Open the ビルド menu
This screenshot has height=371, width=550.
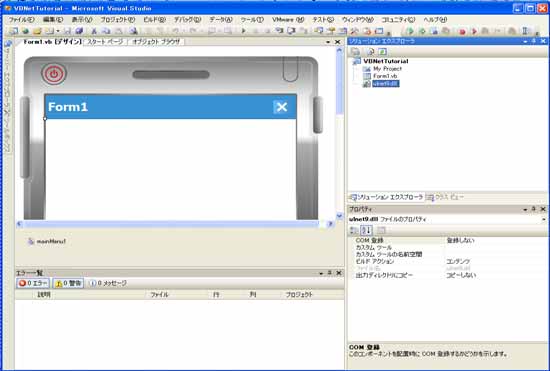coord(154,20)
